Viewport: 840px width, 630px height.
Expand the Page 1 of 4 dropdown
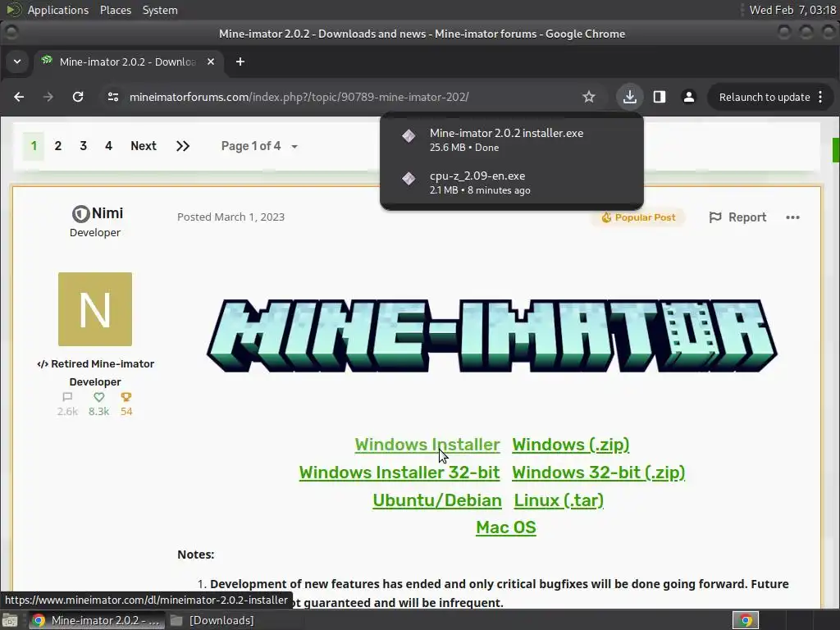[x=259, y=146]
